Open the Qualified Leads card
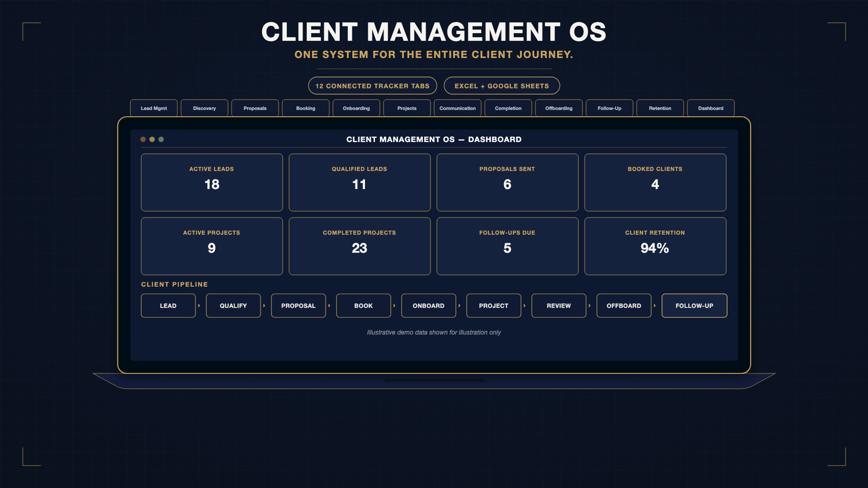This screenshot has width=868, height=488. coord(359,182)
